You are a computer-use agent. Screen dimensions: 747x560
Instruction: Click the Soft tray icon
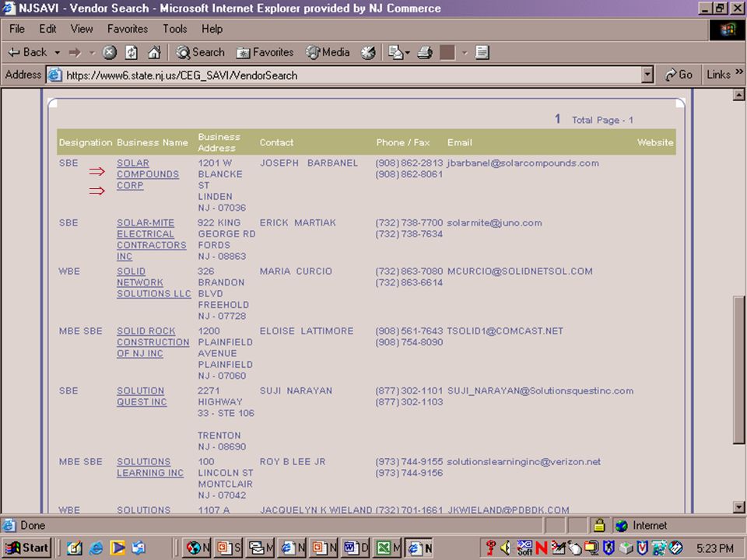click(x=524, y=548)
